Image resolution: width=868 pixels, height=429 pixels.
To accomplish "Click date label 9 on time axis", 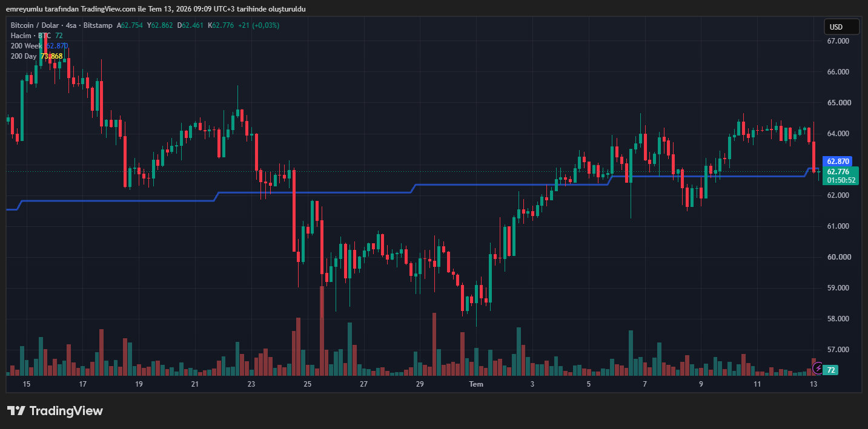I will point(701,384).
